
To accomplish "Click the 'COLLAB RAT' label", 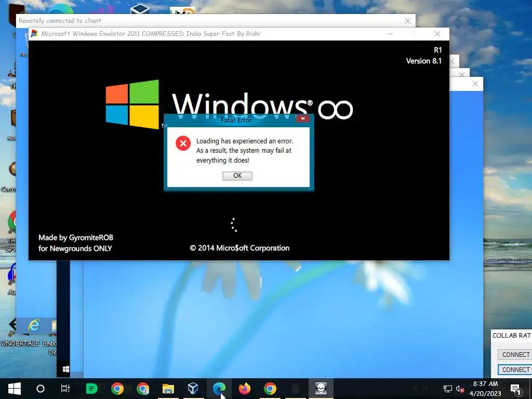I will point(511,335).
